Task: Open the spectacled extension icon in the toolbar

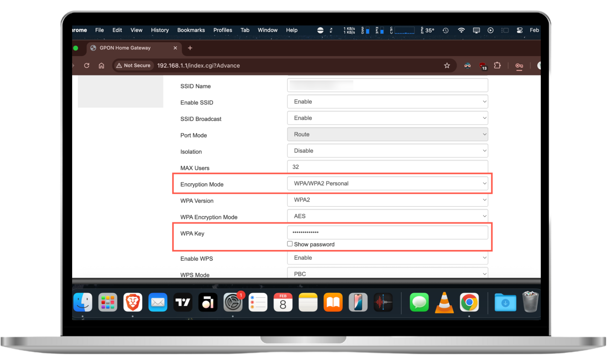Action: click(467, 66)
